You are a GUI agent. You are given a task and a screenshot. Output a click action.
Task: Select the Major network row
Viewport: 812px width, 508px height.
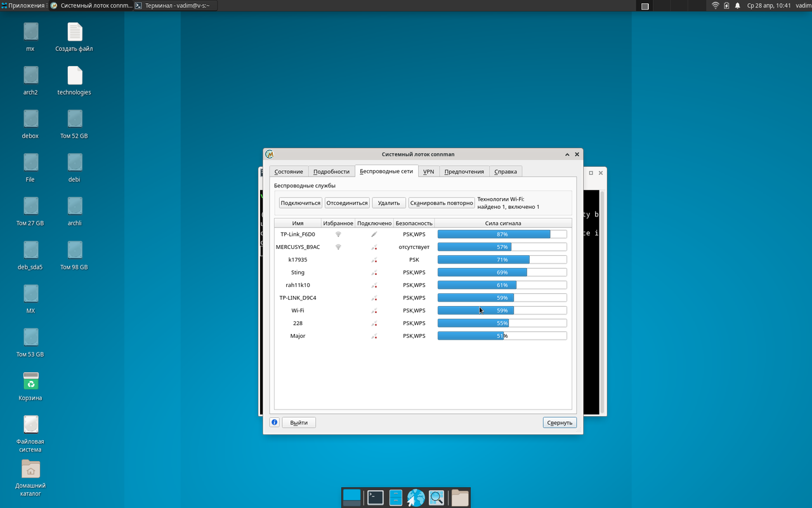422,336
